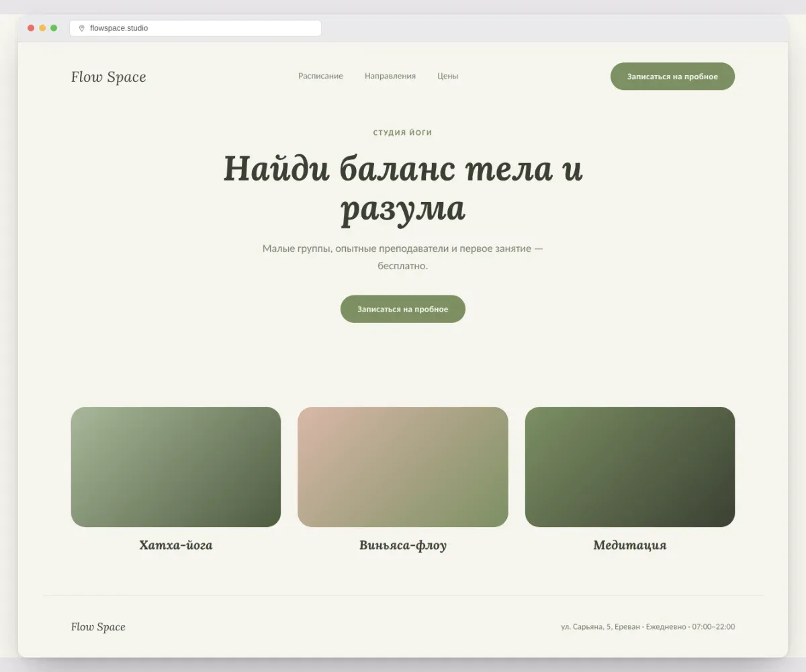
Task: Open the Цены menu item
Action: point(447,76)
